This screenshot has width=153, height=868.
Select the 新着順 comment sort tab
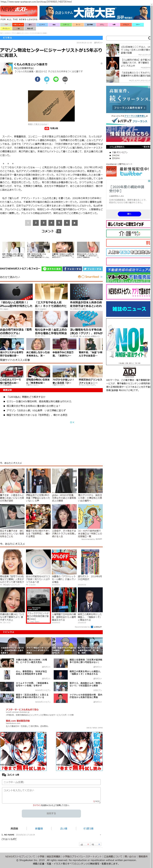click(x=39, y=829)
